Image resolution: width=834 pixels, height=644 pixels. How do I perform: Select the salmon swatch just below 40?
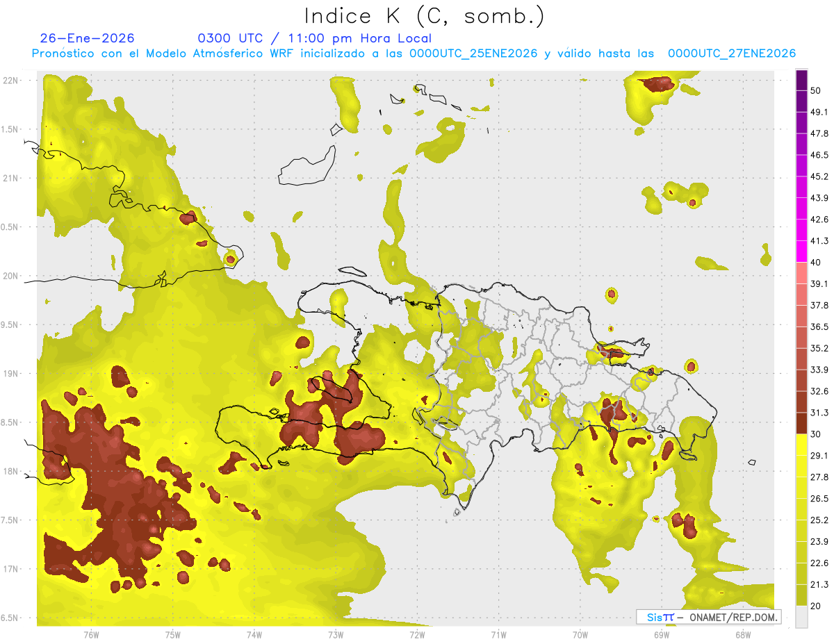point(802,273)
